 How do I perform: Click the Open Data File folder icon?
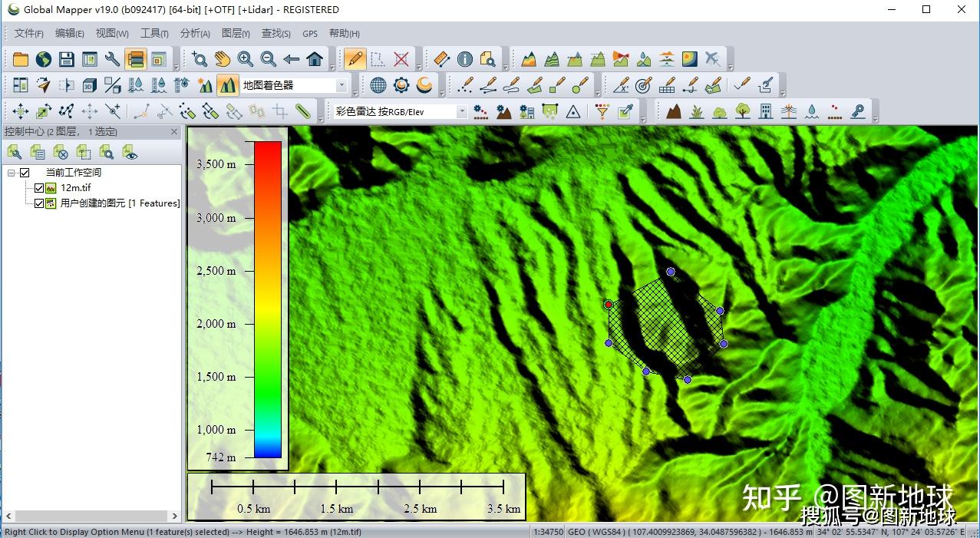tap(21, 59)
